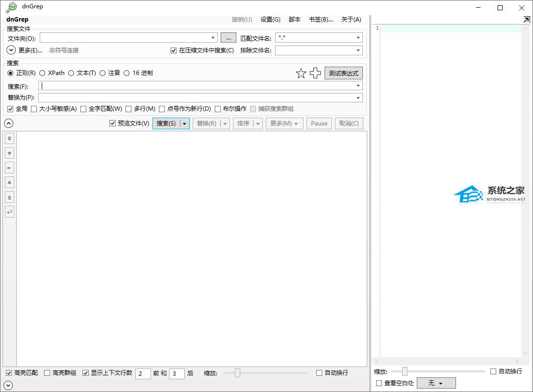Click the star bookmark icon

tap(301, 73)
